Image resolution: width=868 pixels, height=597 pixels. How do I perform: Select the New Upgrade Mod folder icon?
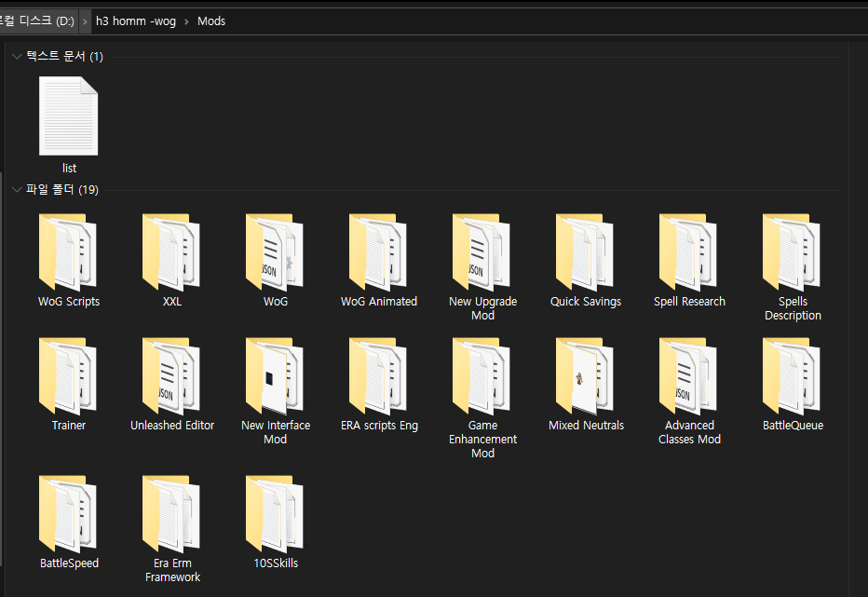[481, 252]
